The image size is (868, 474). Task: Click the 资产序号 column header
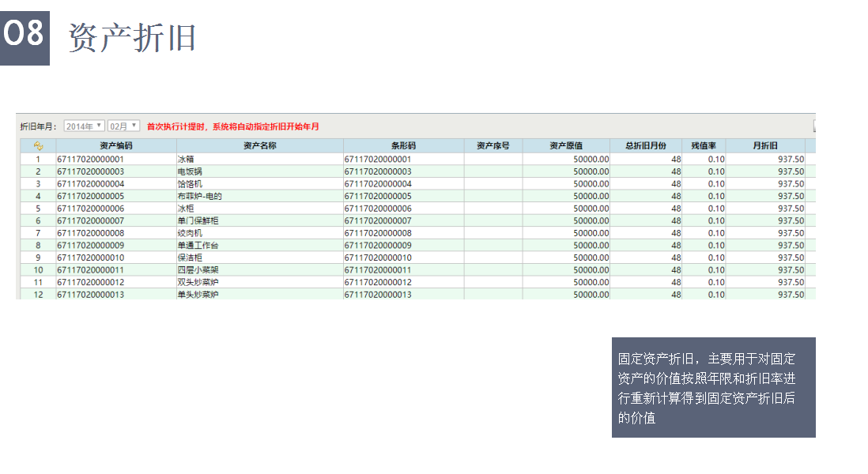click(x=492, y=146)
